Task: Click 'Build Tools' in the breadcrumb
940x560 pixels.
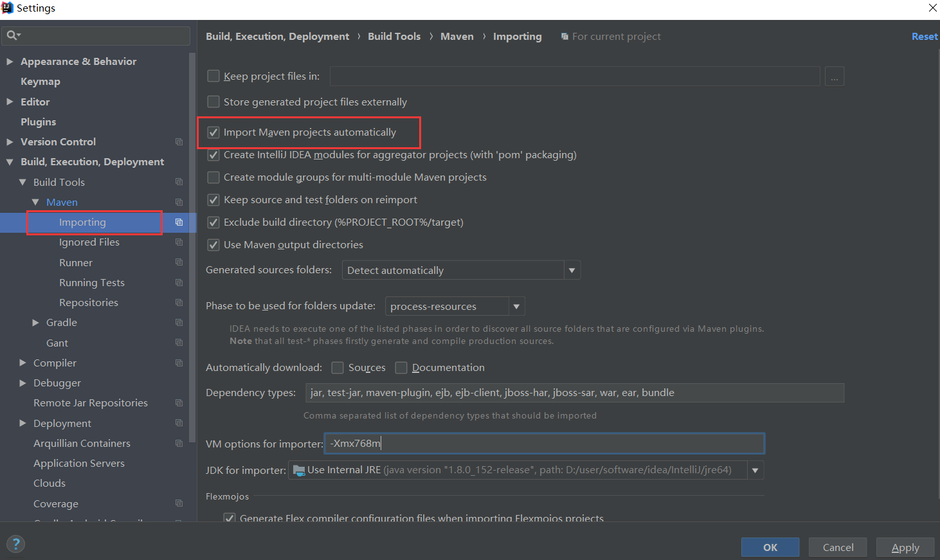Action: [x=394, y=37]
